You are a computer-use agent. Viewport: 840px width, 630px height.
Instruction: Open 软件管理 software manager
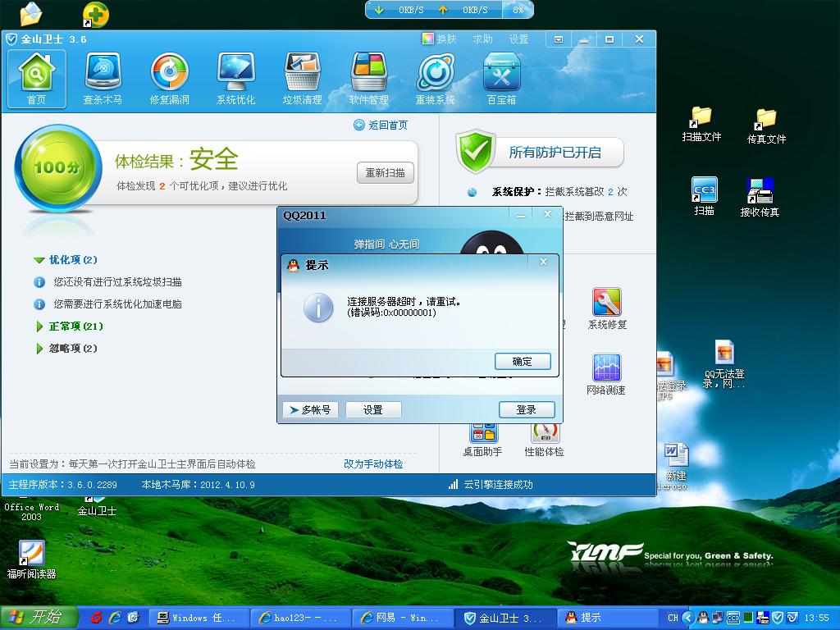368,79
